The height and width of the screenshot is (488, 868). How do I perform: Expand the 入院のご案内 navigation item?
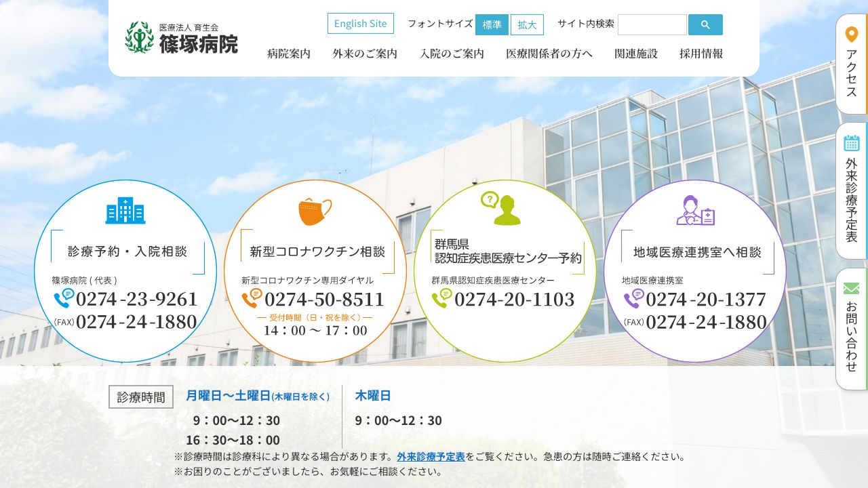coord(452,54)
